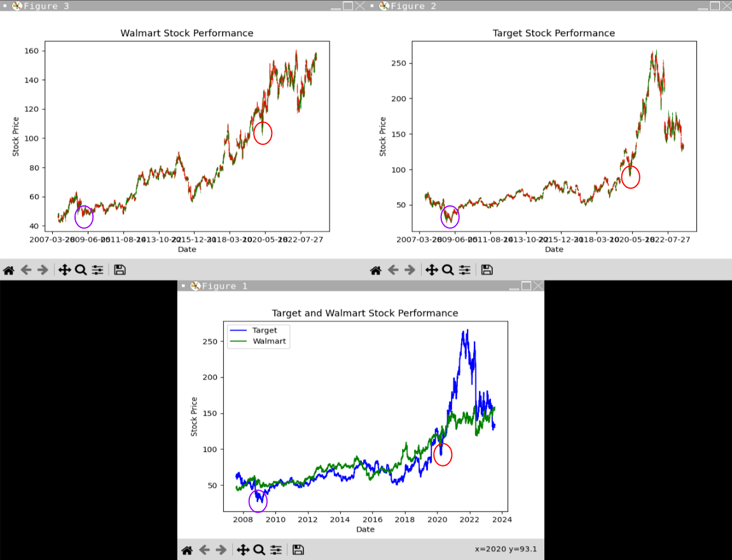Click the Figure 3 title bar text

[46, 6]
